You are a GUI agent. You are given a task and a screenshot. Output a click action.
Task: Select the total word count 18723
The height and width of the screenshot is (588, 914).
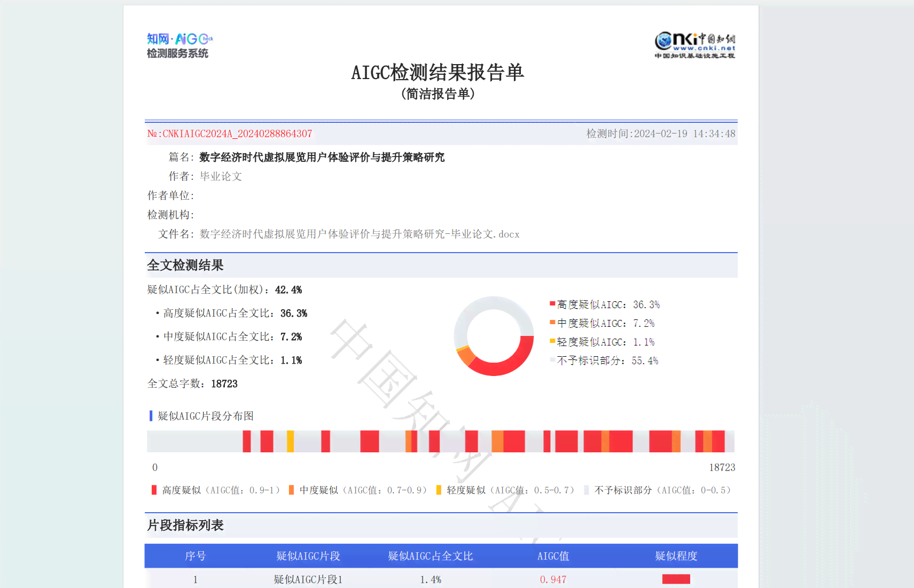click(x=224, y=383)
